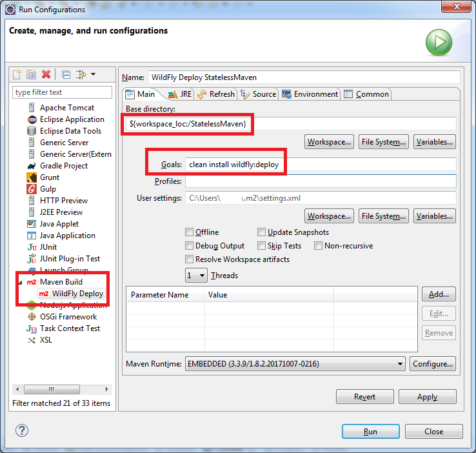Click Workspace button under User settings

[x=329, y=216]
